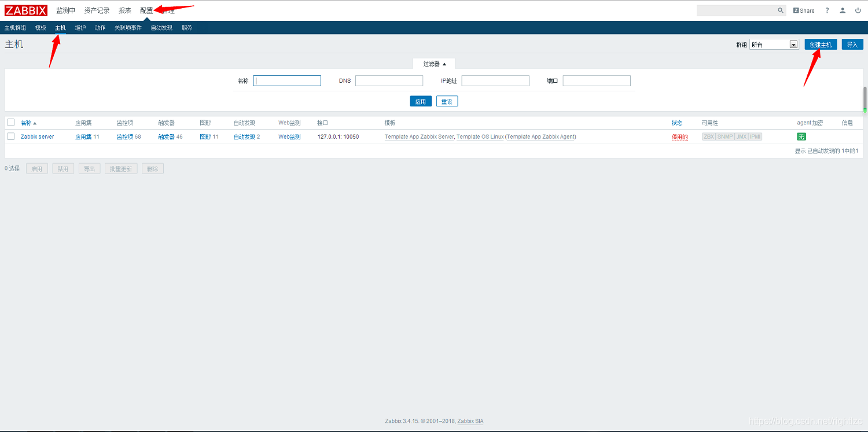Select all hosts checkbox in header
The image size is (868, 432).
[11, 123]
